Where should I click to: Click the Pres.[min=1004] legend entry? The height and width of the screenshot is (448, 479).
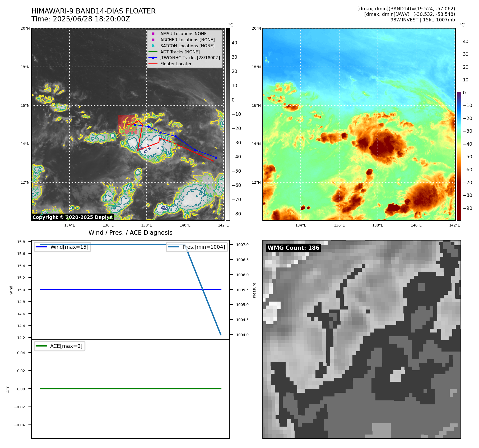click(197, 247)
